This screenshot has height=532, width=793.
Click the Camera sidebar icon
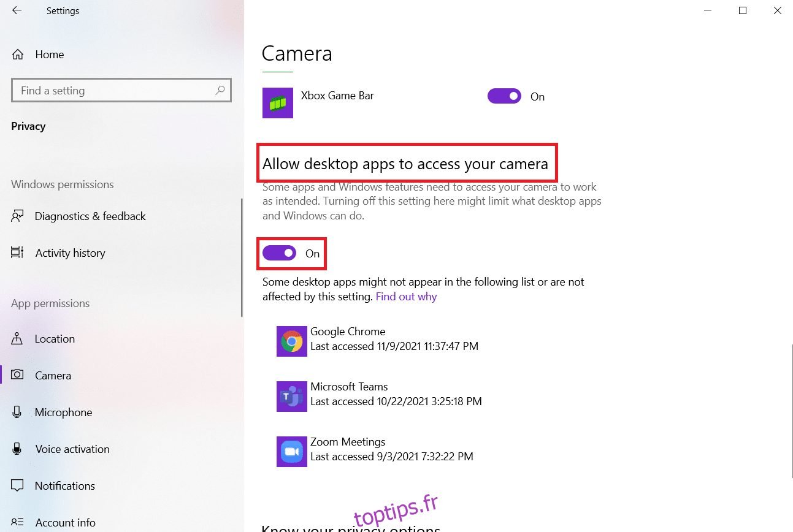tap(17, 374)
